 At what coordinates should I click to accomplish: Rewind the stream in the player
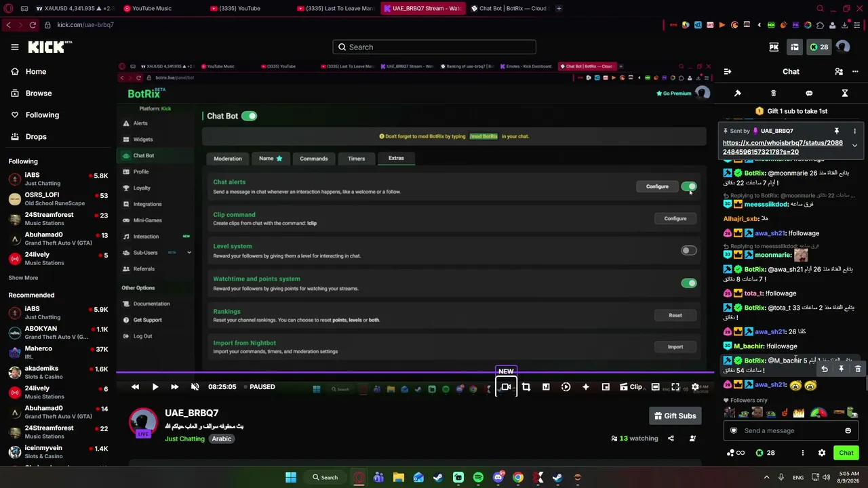click(135, 387)
